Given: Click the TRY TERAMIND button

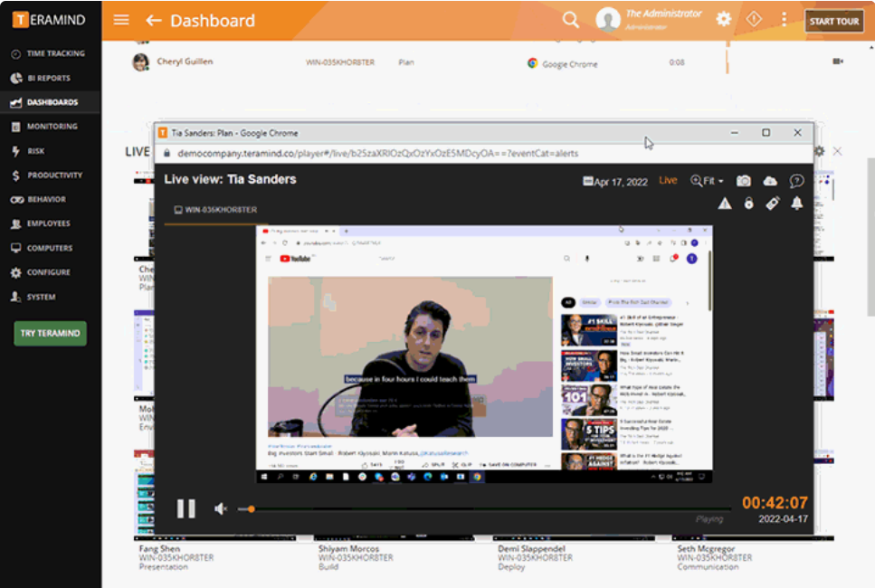Looking at the screenshot, I should pos(51,333).
